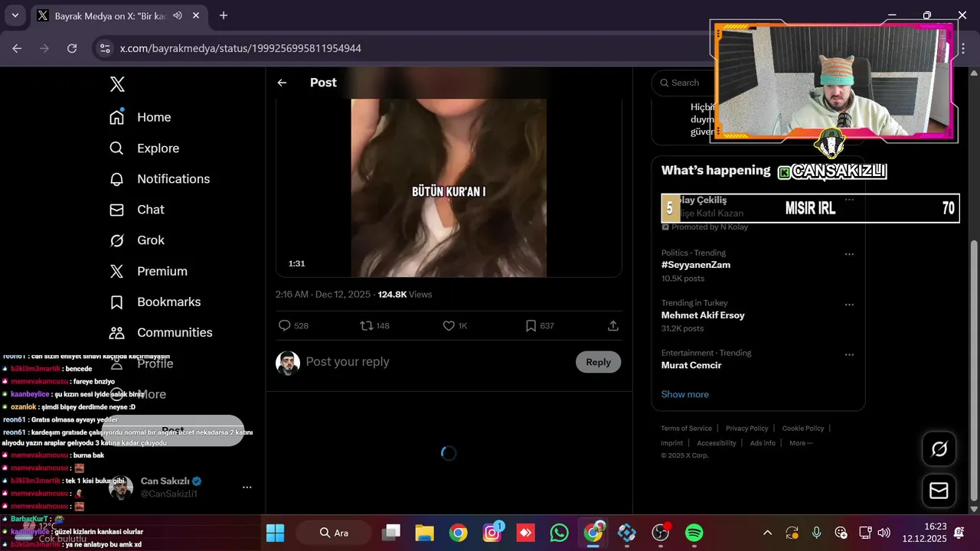Open the Privacy Policy link
Screen dimensions: 980x551
tap(746, 429)
